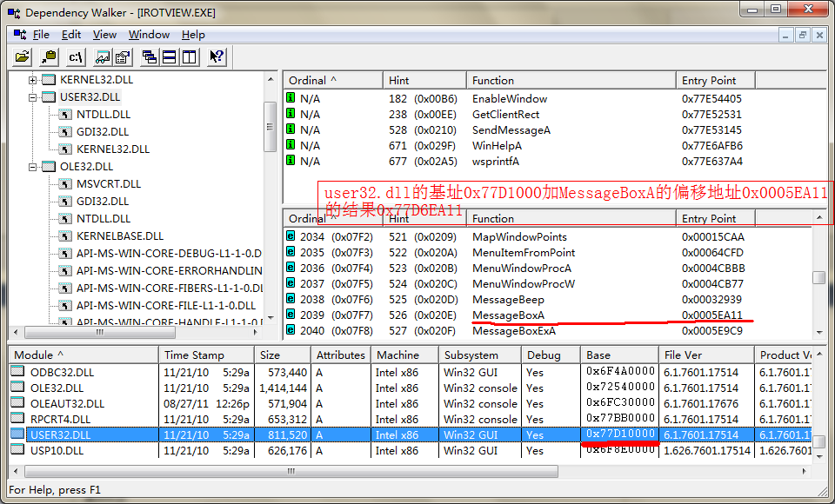This screenshot has width=835, height=504.
Task: Click the export icon beside MessageBeep
Action: coord(291,298)
